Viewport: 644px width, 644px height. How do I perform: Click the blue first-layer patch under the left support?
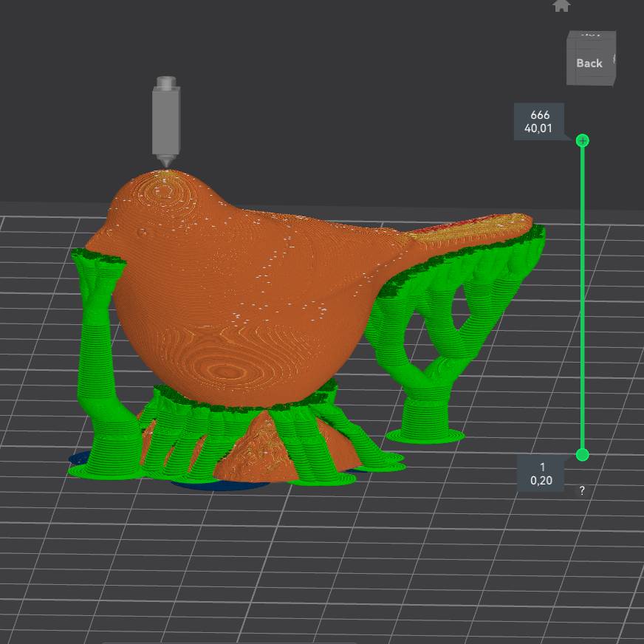(x=78, y=458)
